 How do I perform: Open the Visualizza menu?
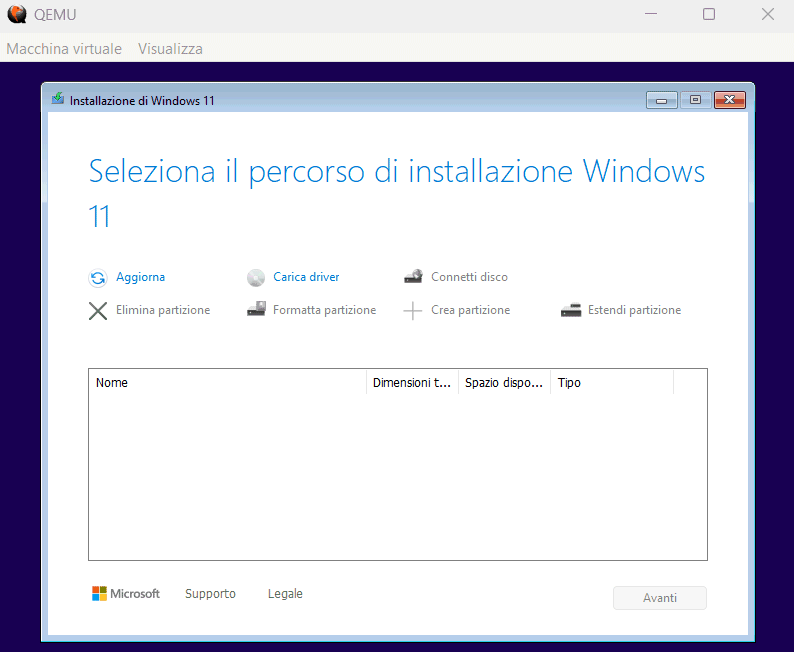point(170,49)
